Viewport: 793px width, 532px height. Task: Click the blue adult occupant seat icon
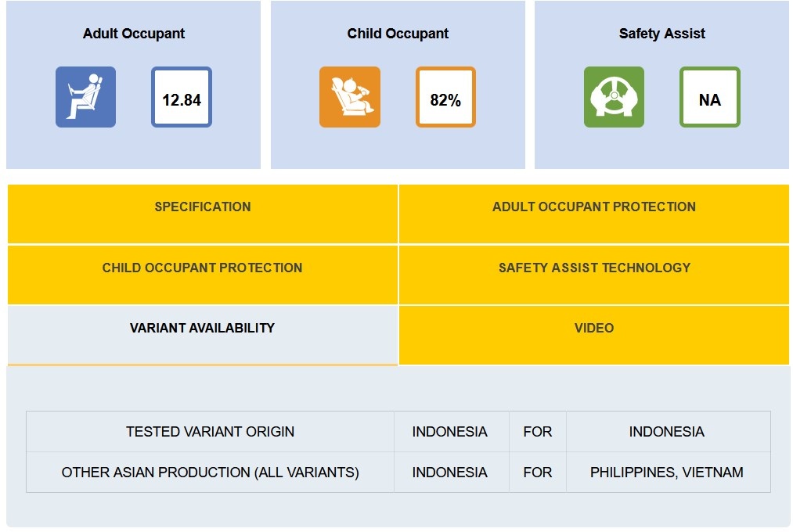click(x=85, y=97)
